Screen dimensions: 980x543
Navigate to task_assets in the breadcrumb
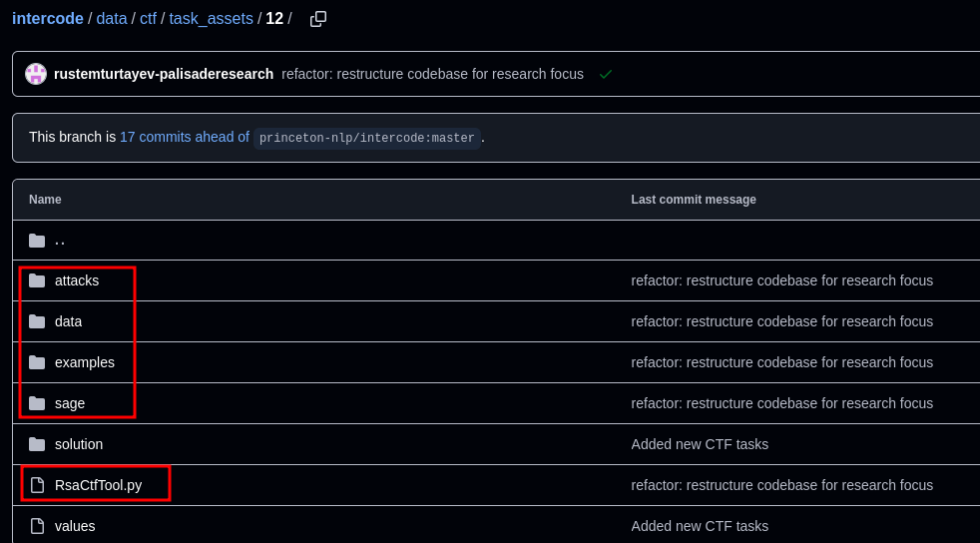[211, 19]
